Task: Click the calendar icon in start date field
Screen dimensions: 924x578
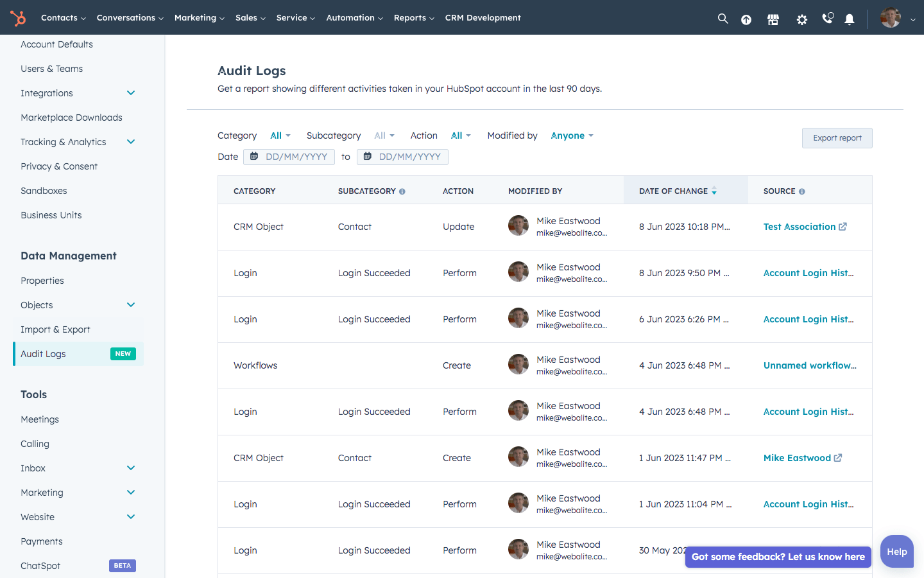Action: [254, 157]
